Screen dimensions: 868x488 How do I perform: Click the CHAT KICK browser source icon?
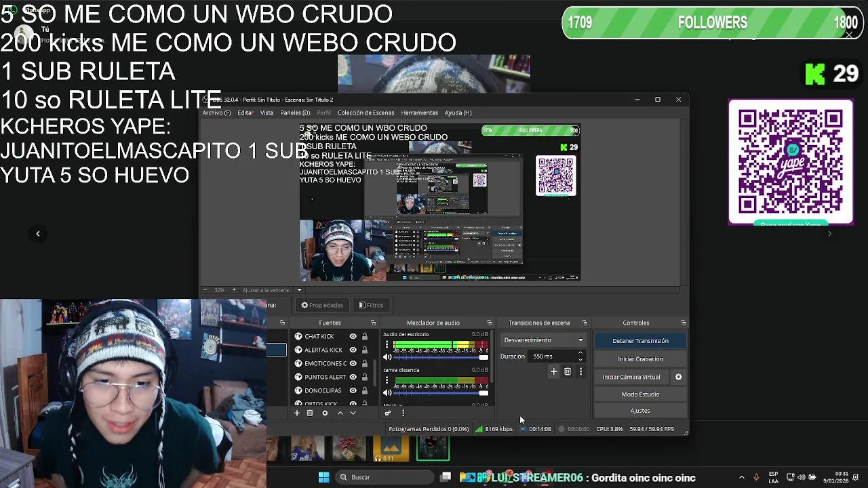pos(298,336)
